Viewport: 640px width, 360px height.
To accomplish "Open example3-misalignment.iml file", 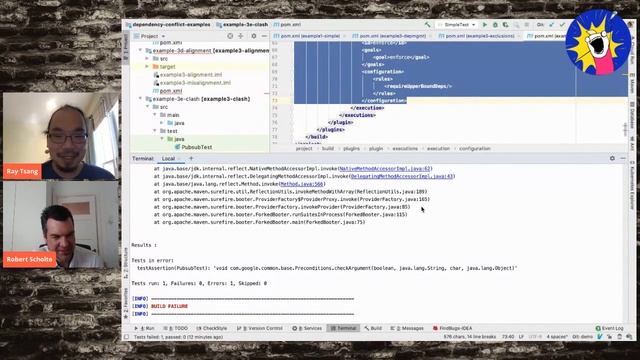I will (192, 83).
